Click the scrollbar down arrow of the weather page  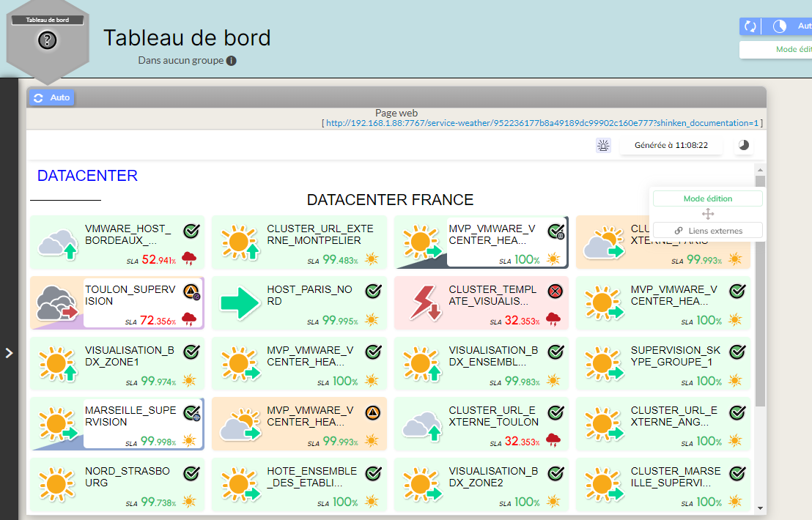pos(760,508)
